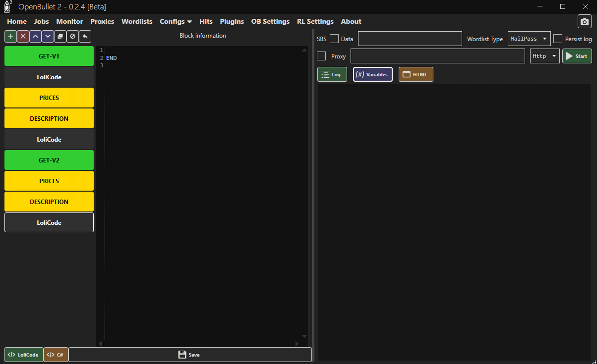Show the Log view
Screen dimensions: 597x364
(332, 74)
